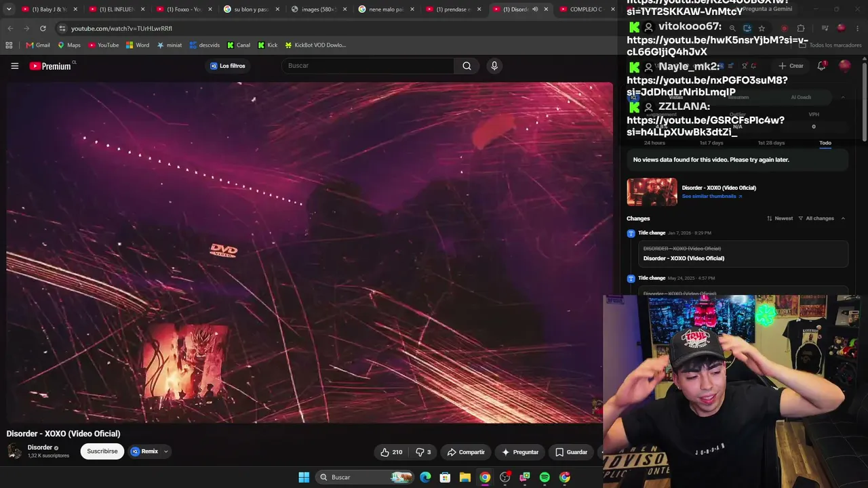Switch to the 'su blon y paso' tab
This screenshot has width=868, height=488.
[250, 9]
